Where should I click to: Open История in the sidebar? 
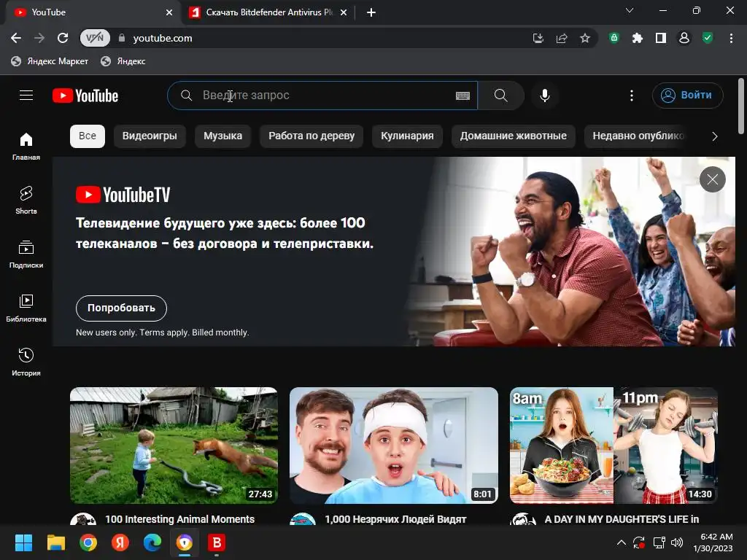tap(26, 362)
